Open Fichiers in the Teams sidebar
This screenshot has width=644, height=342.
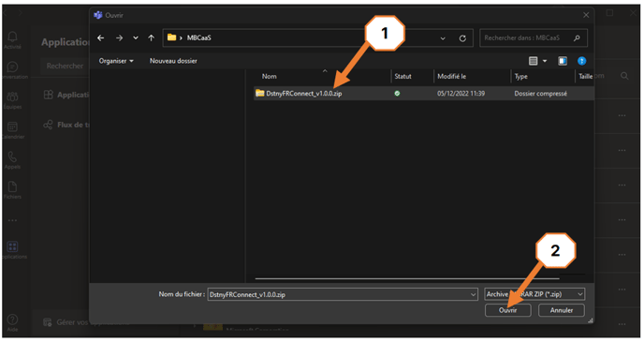click(12, 190)
